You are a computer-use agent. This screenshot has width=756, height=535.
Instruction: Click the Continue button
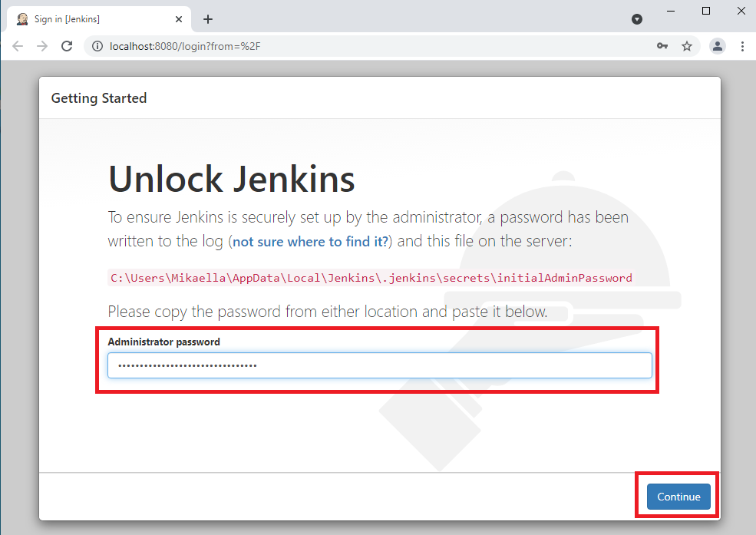678,497
